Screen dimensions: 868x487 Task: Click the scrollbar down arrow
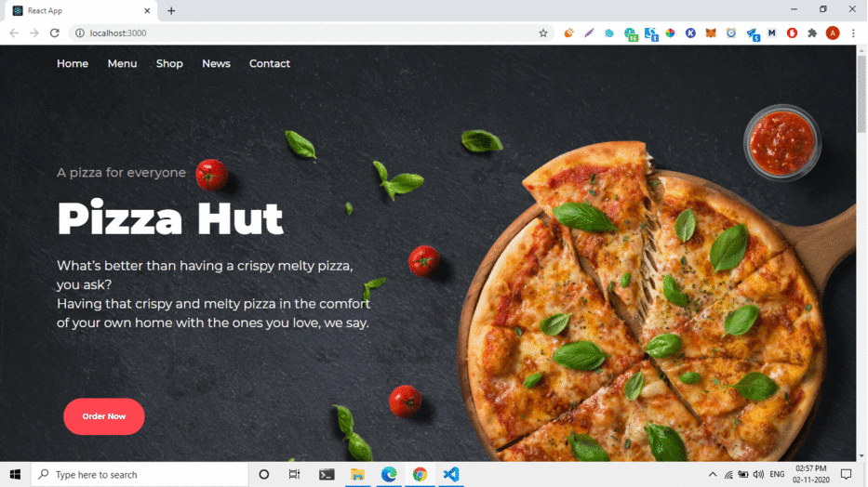[861, 456]
